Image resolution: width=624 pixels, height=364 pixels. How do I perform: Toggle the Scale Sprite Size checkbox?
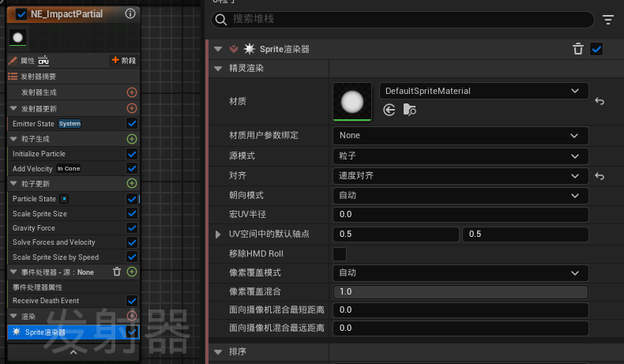132,214
